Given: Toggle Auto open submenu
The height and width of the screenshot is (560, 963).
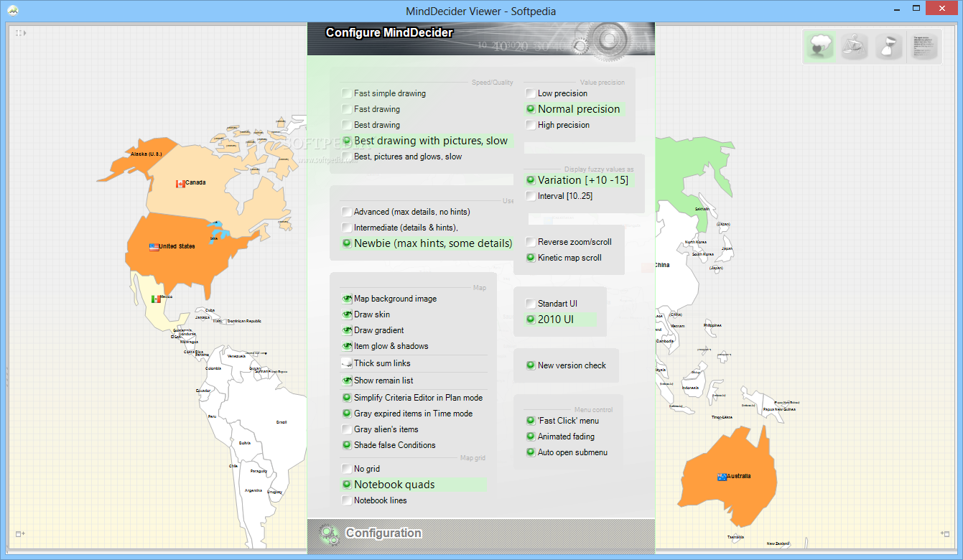Looking at the screenshot, I should [x=567, y=452].
